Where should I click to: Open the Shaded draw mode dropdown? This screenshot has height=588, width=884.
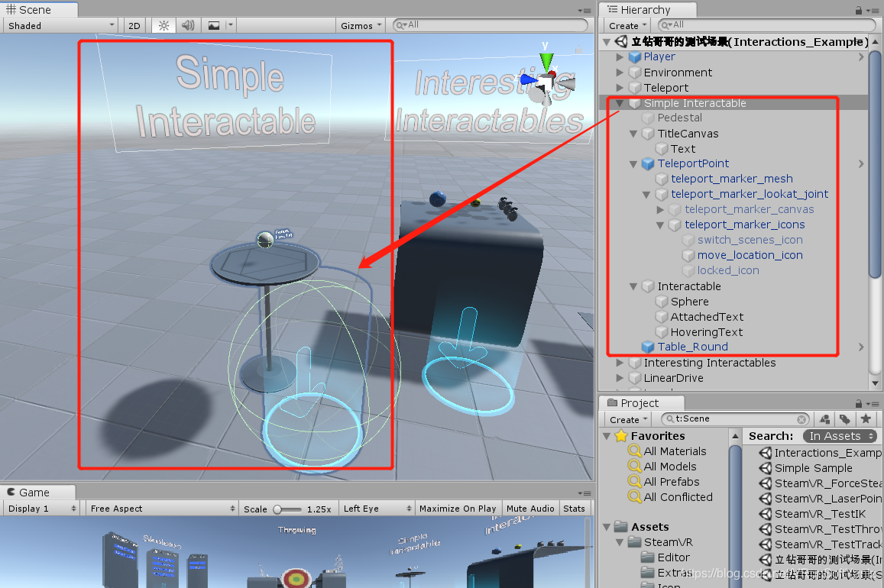(61, 25)
